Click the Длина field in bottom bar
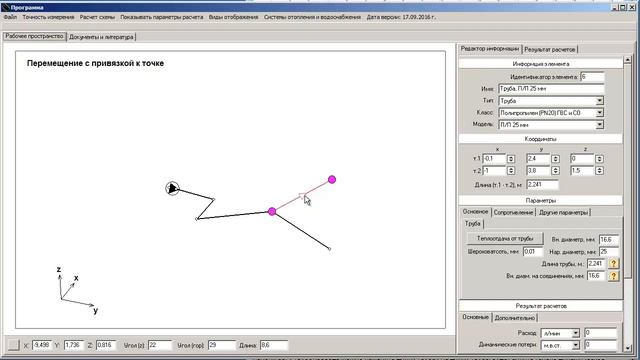Viewport: 640px width, 360px height. tap(273, 345)
